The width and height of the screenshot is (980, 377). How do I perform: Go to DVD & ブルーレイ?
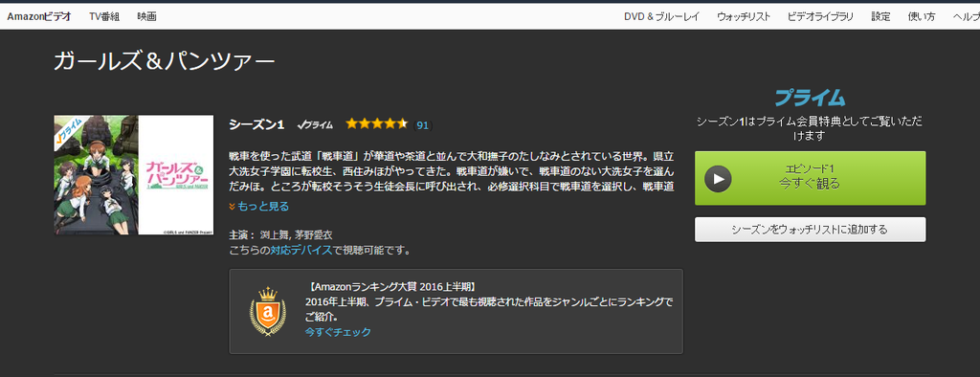(661, 17)
